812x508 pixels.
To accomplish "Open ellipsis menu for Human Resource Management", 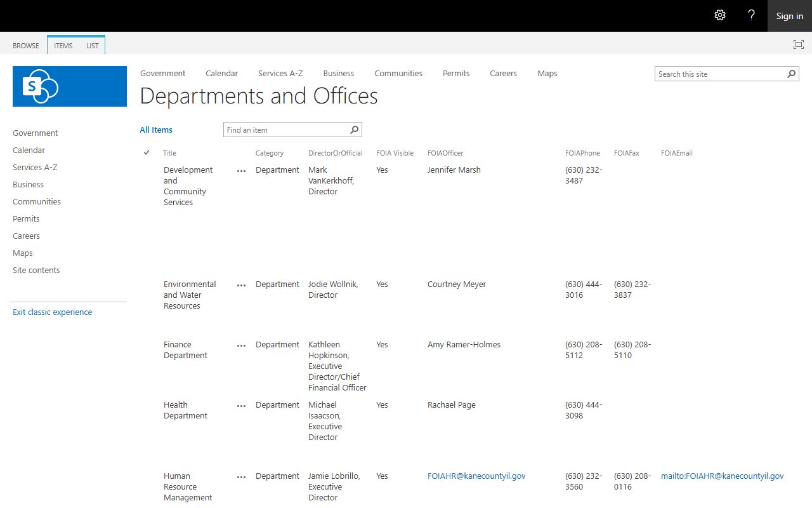I will [241, 477].
